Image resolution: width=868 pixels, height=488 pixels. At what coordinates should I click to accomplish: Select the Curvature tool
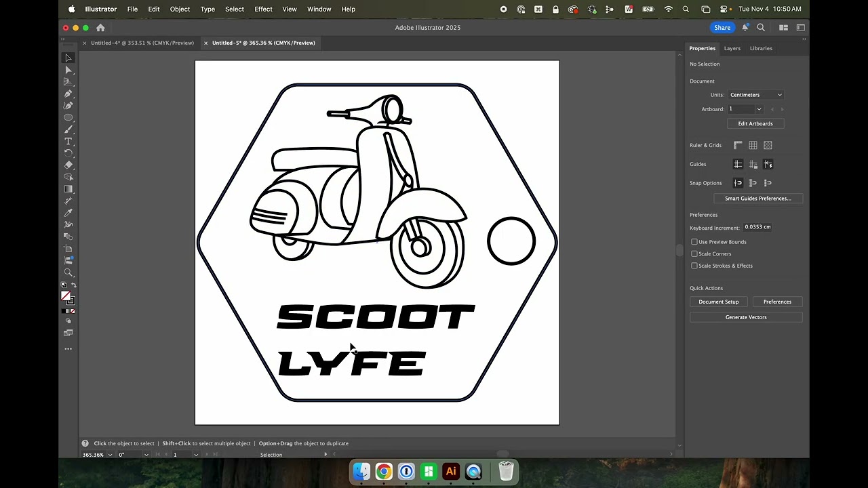(68, 105)
